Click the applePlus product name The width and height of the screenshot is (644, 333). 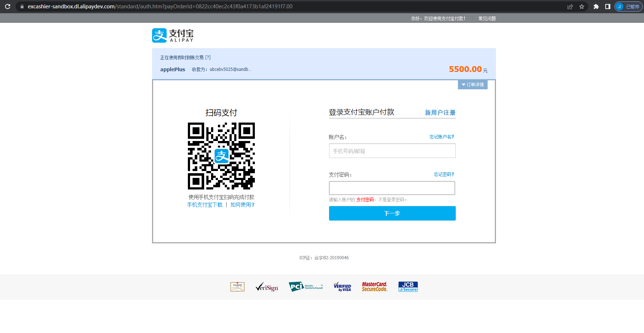[x=173, y=69]
